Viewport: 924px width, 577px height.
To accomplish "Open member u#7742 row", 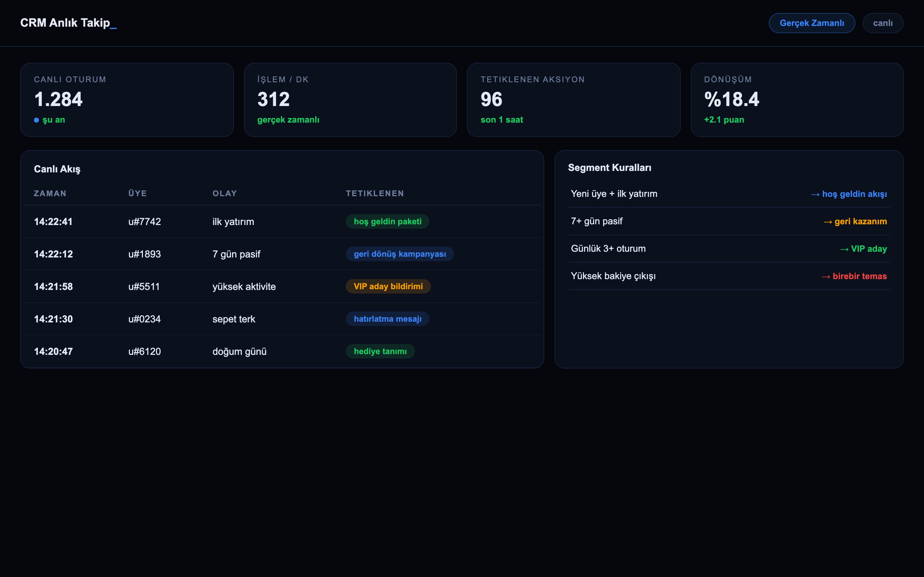I will coord(282,222).
